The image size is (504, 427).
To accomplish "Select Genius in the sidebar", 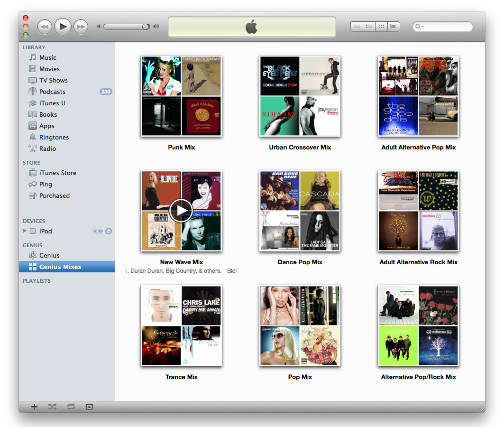I will [49, 255].
